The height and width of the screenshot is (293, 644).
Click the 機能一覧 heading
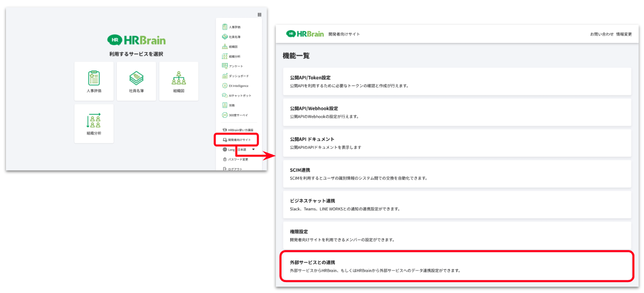click(x=296, y=56)
